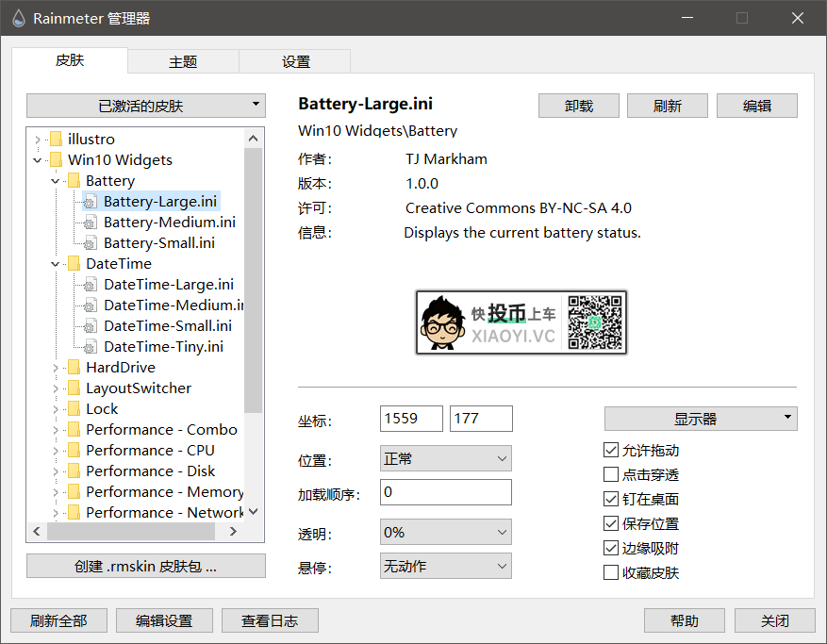The height and width of the screenshot is (644, 827).
Task: Enable 点击穿透 option
Action: tap(611, 474)
